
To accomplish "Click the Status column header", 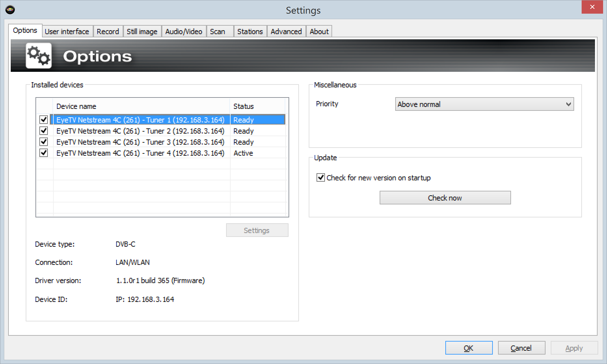I will coord(257,106).
